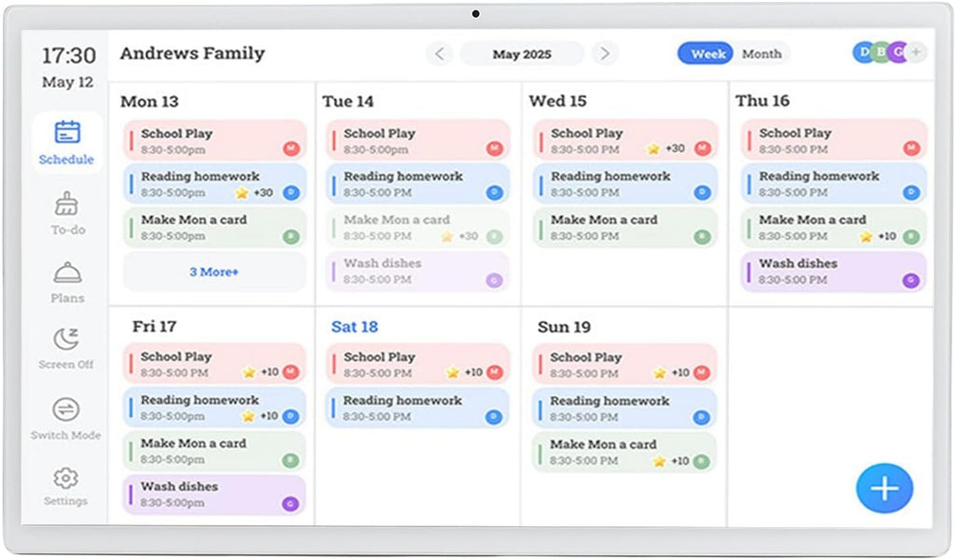Open the Schedule calendar icon in sidebar

coord(67,133)
